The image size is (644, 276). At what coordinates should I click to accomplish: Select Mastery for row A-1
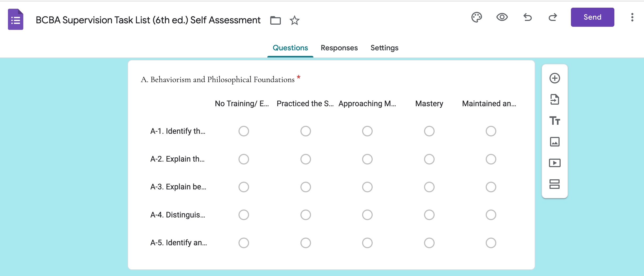(x=429, y=131)
